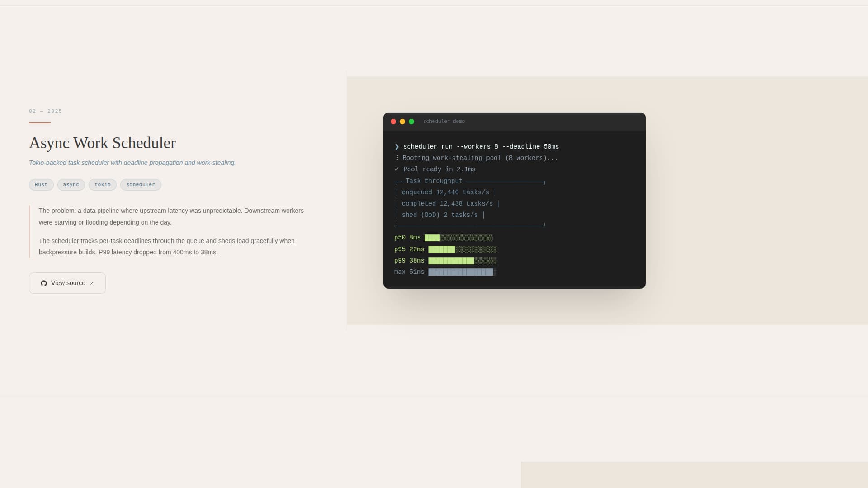
Task: Click the max 51ms latency bar
Action: tap(462, 272)
